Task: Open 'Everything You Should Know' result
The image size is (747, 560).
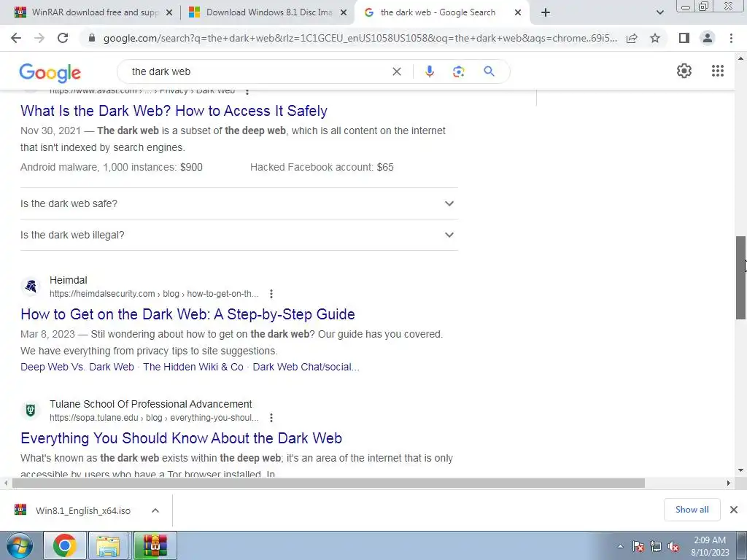Action: tap(181, 438)
